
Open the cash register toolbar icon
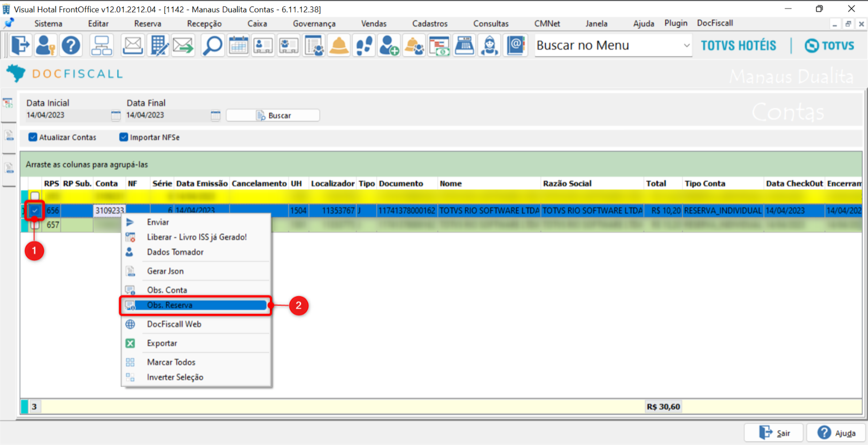(x=464, y=45)
